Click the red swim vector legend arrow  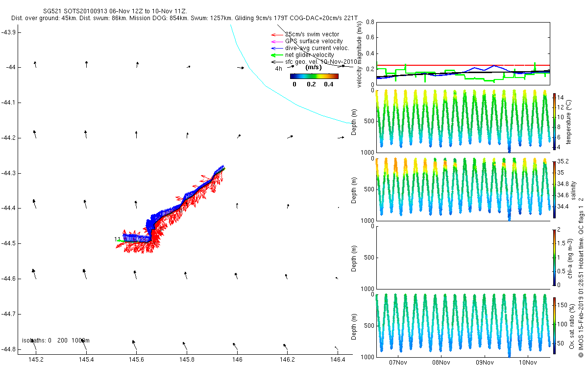click(x=276, y=34)
